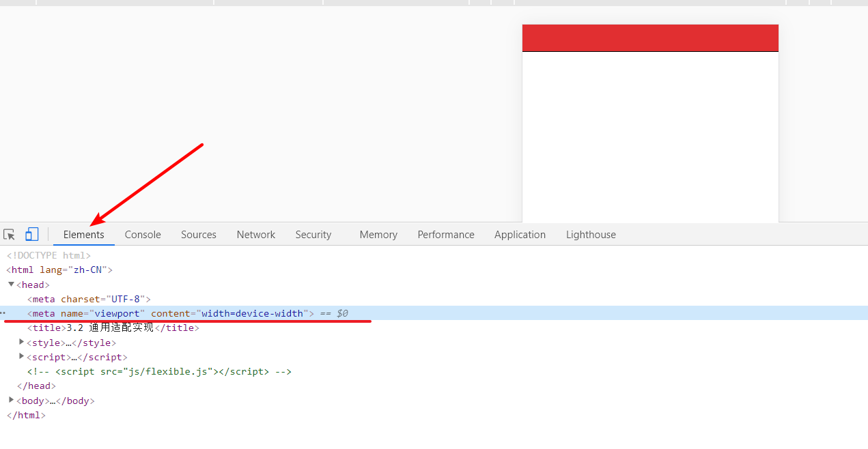Switch to the Elements tab

click(84, 235)
